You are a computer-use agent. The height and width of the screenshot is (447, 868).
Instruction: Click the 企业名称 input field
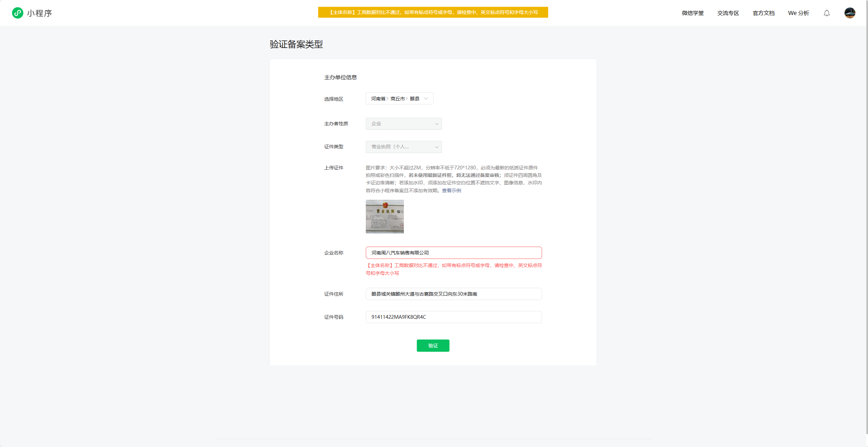coord(453,253)
